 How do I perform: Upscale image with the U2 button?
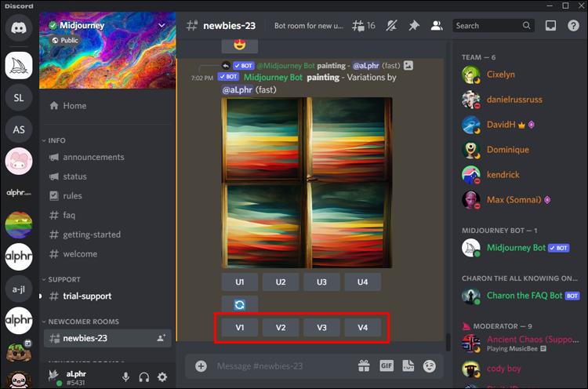click(x=281, y=282)
